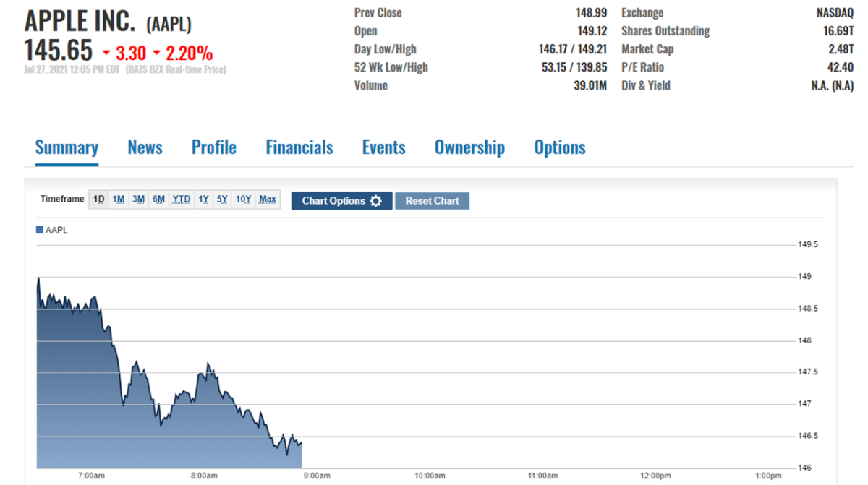Click the current price 145.65
The width and height of the screenshot is (868, 485).
tap(59, 51)
